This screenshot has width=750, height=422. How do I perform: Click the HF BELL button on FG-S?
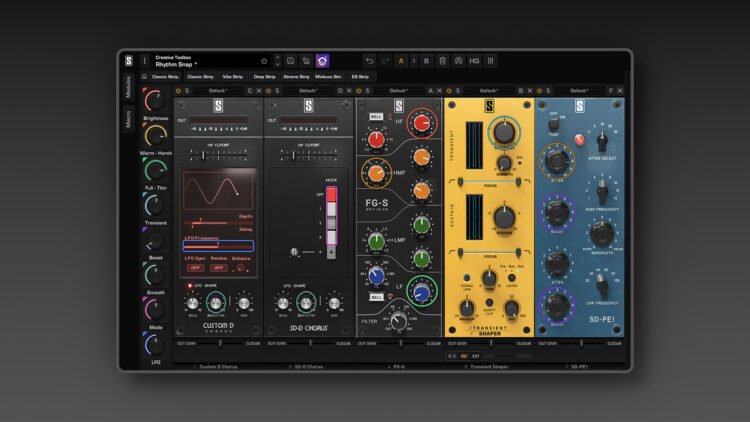click(376, 117)
